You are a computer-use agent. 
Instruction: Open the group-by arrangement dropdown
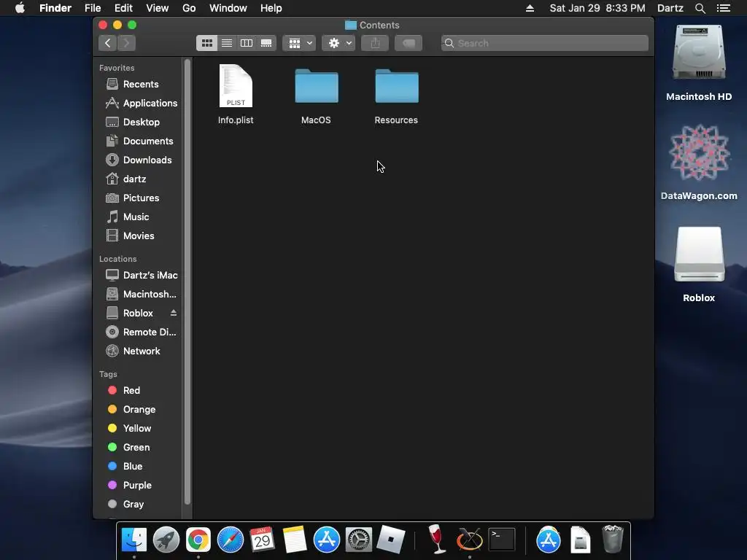click(x=299, y=43)
